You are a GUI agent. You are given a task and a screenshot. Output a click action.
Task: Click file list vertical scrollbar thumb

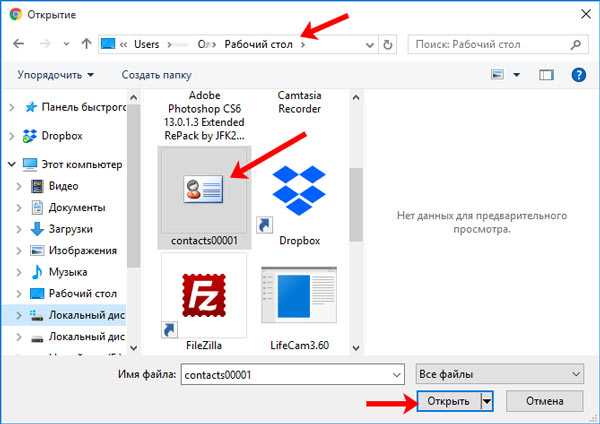(356, 204)
